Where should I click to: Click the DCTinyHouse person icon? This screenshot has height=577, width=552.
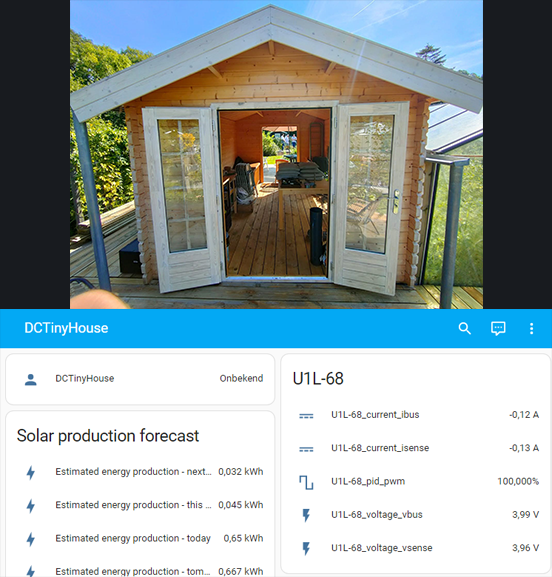[x=31, y=379]
